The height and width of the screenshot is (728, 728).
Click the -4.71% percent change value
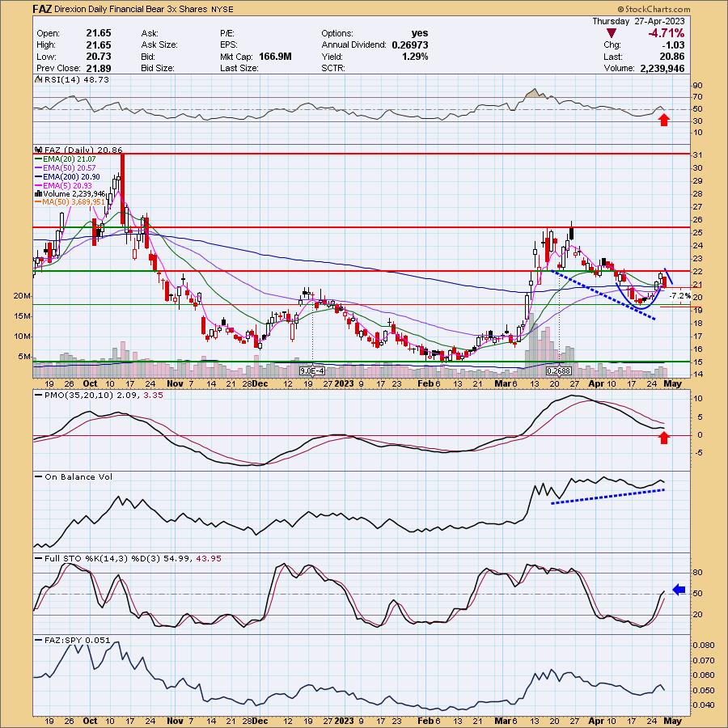[x=667, y=33]
